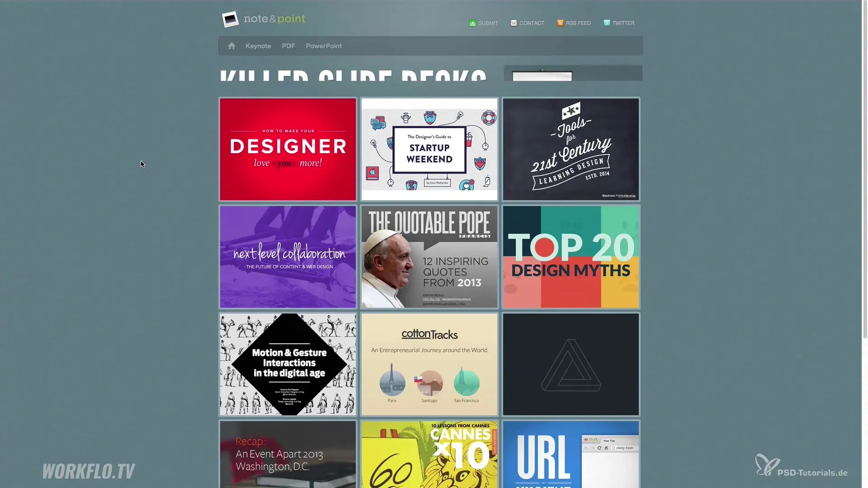The height and width of the screenshot is (488, 868).
Task: Click the orange RSS feed icon
Action: pyautogui.click(x=560, y=23)
